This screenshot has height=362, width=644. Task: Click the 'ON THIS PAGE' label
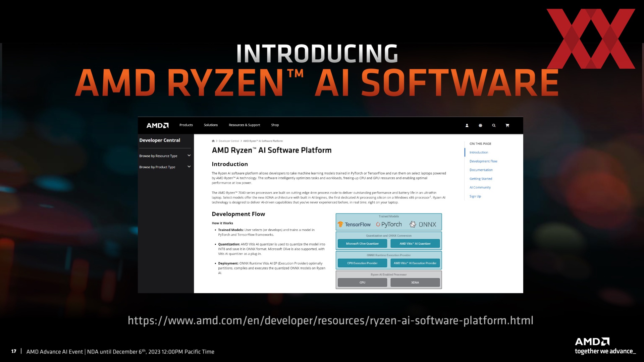[480, 144]
